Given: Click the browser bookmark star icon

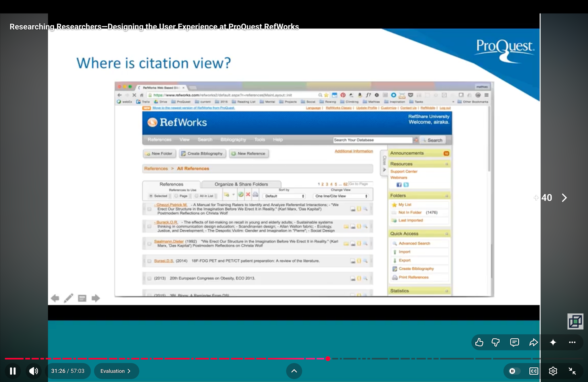Looking at the screenshot, I should pyautogui.click(x=326, y=95).
